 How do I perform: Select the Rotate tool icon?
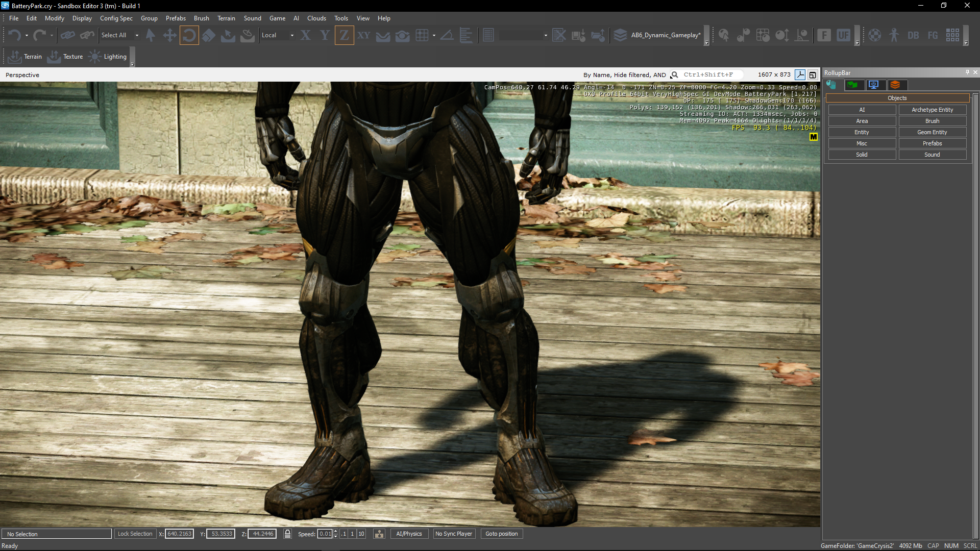[189, 35]
